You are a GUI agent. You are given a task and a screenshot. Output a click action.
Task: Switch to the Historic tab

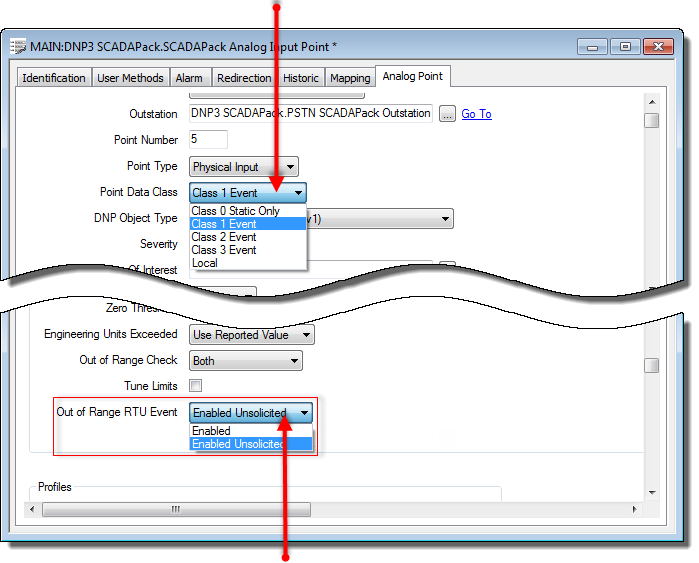click(x=301, y=78)
